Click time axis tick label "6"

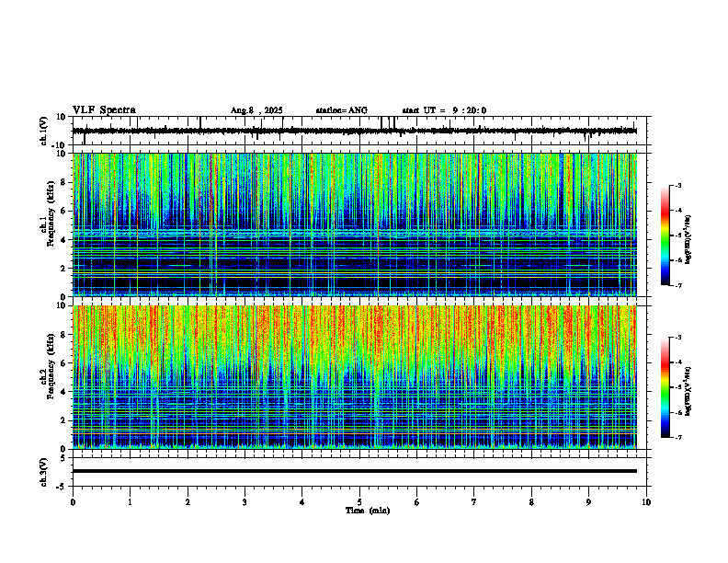pyautogui.click(x=417, y=502)
